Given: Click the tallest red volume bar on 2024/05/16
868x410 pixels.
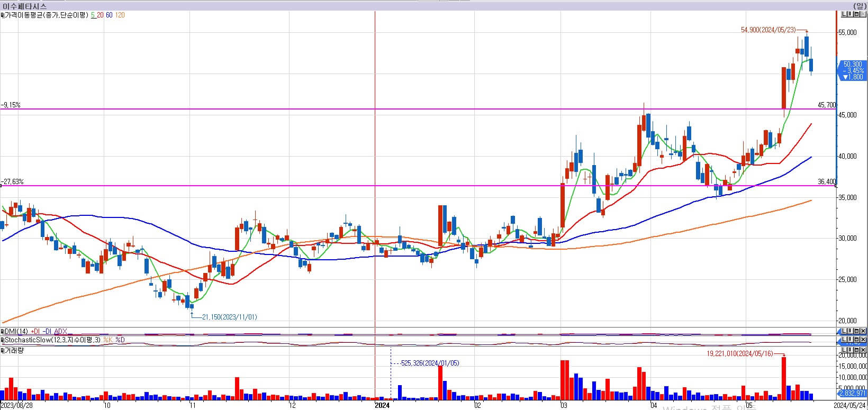Looking at the screenshot, I should pyautogui.click(x=783, y=378).
